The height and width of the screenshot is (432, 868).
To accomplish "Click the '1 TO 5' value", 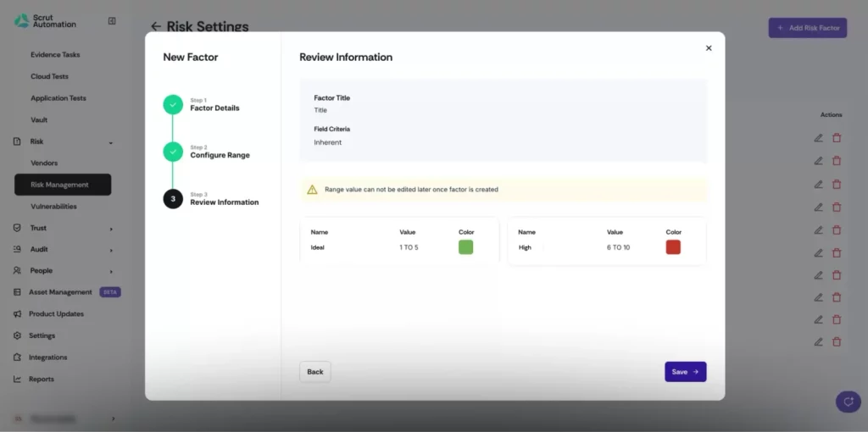I will [409, 247].
